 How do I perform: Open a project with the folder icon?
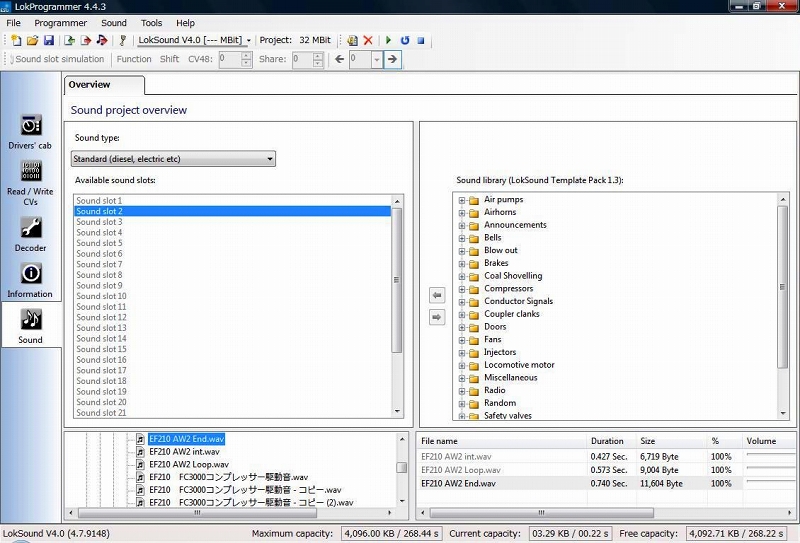[33, 40]
